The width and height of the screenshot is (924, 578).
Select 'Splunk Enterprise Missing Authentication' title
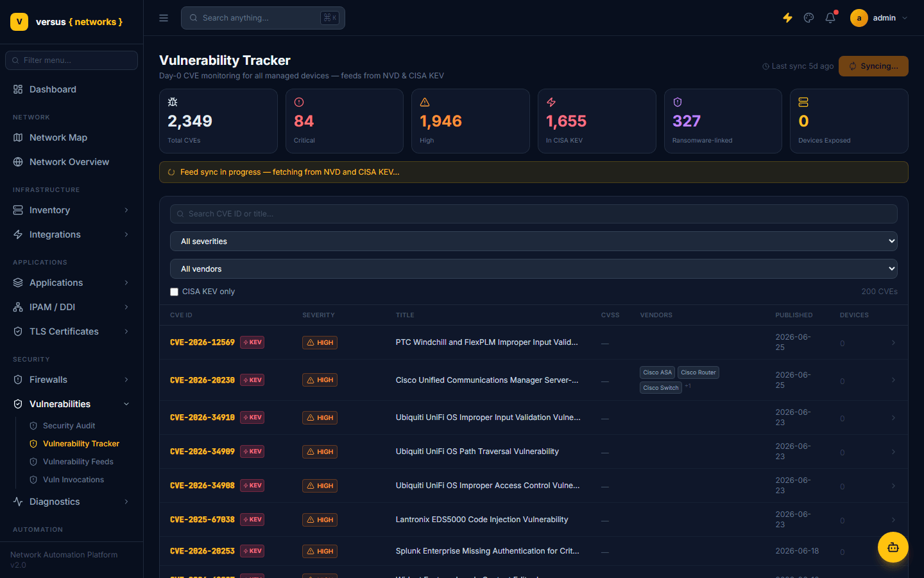click(x=487, y=551)
